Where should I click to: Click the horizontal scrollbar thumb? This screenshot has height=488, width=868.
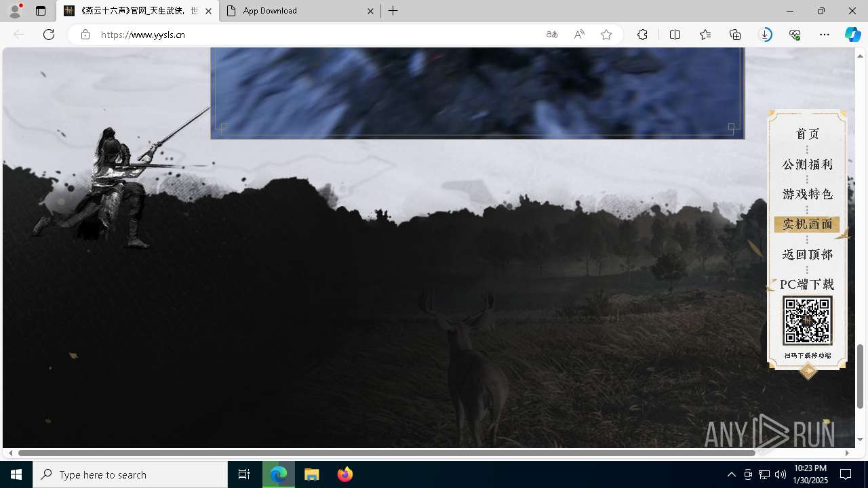(387, 453)
